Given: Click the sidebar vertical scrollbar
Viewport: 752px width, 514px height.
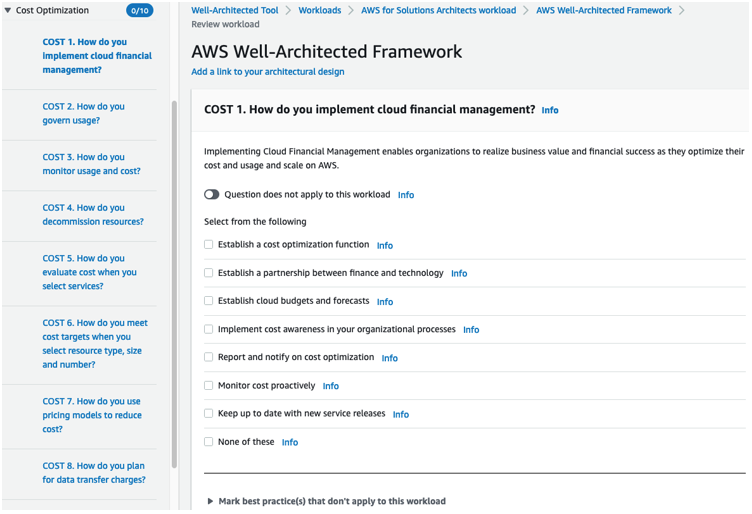Looking at the screenshot, I should [174, 284].
